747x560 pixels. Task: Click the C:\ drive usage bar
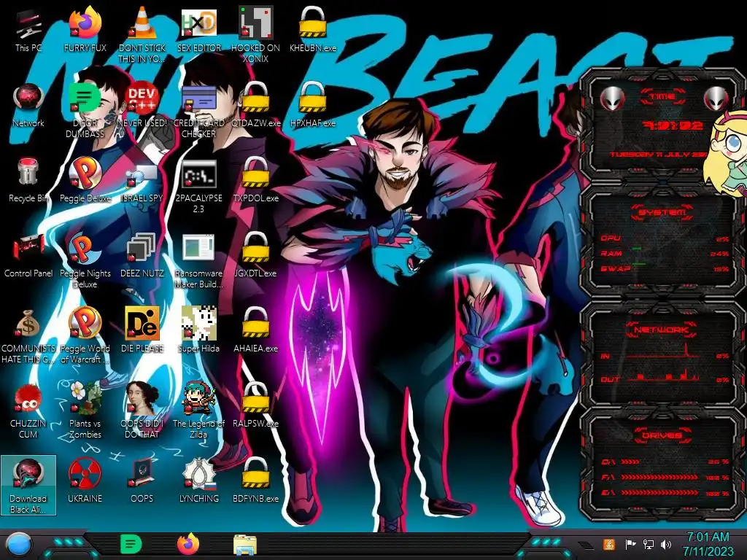click(x=665, y=462)
